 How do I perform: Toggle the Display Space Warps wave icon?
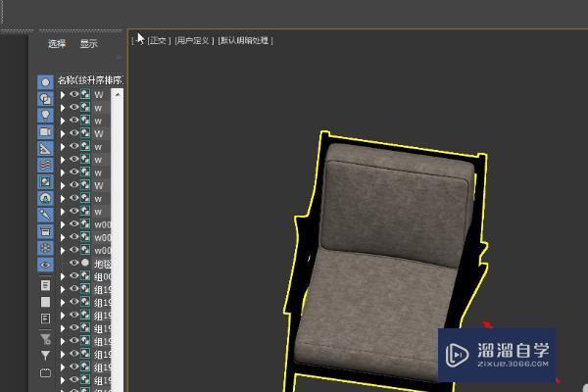coord(45,166)
